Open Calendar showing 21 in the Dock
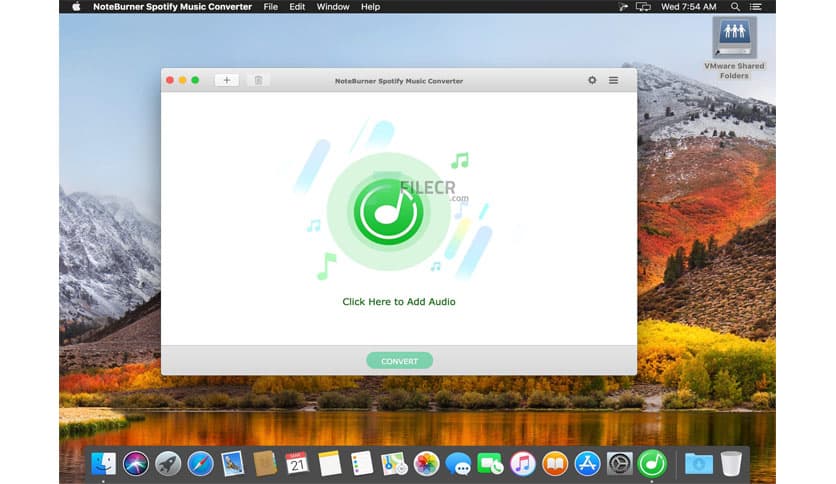The image size is (836, 484). tap(297, 464)
